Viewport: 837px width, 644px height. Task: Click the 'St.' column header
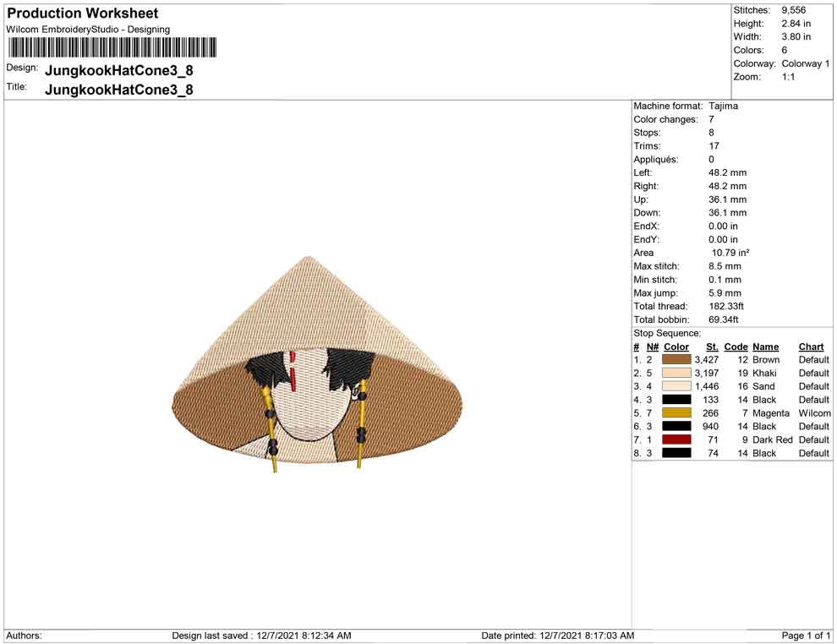point(712,347)
